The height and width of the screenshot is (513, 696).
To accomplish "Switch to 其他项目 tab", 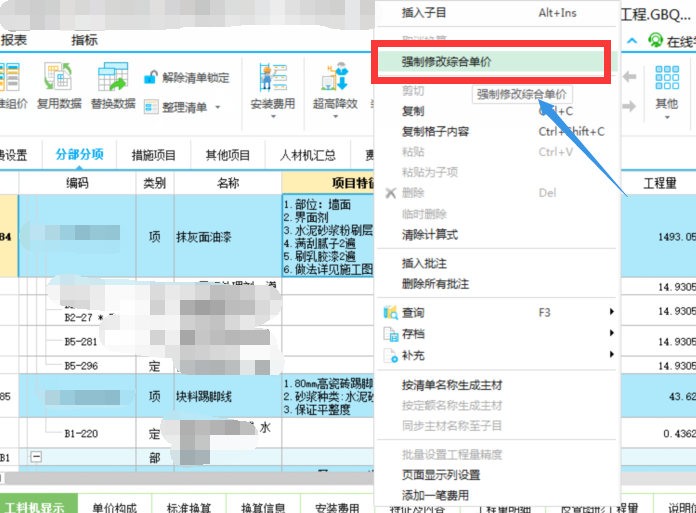I will (228, 155).
